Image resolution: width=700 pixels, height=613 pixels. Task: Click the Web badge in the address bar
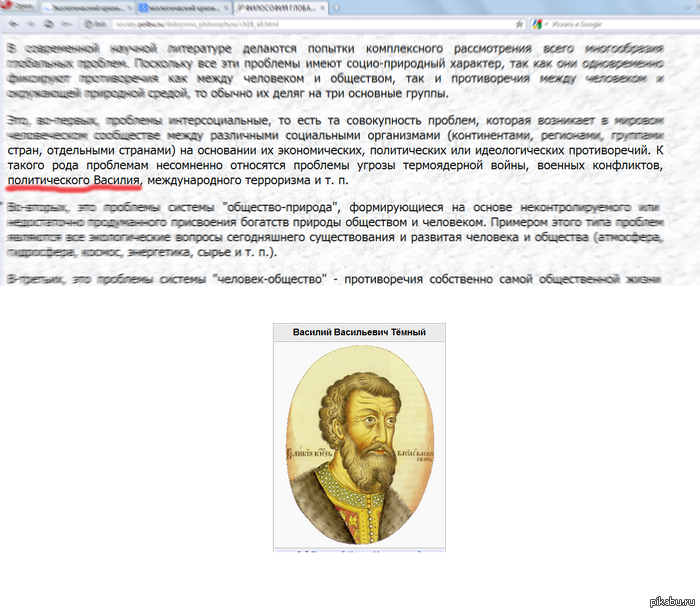pyautogui.click(x=95, y=24)
